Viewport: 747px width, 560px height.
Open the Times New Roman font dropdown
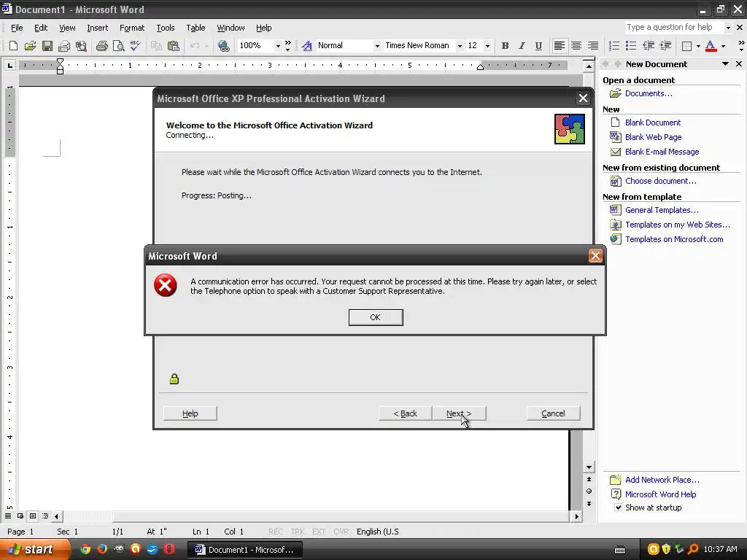tap(460, 46)
